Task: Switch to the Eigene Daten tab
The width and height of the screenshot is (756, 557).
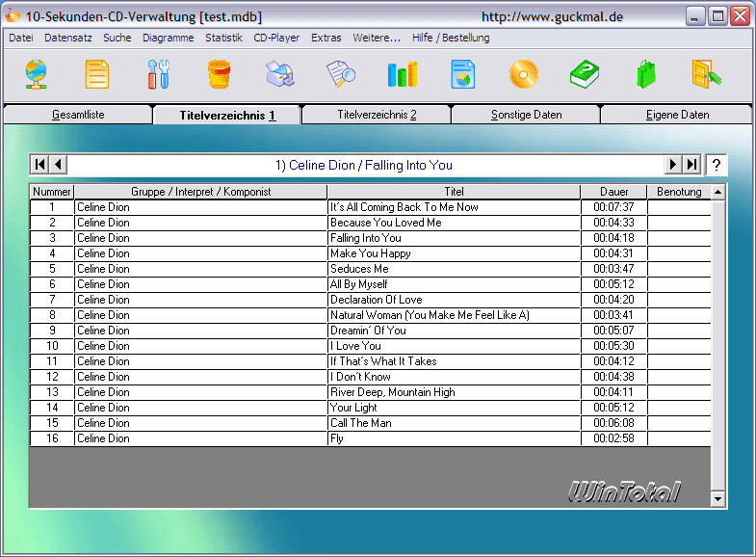Action: click(677, 115)
